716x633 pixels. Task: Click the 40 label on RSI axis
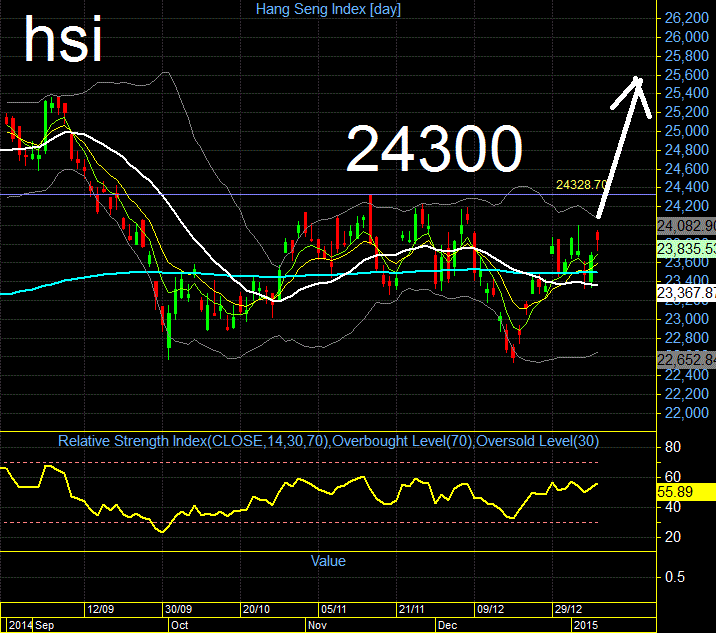click(x=673, y=507)
